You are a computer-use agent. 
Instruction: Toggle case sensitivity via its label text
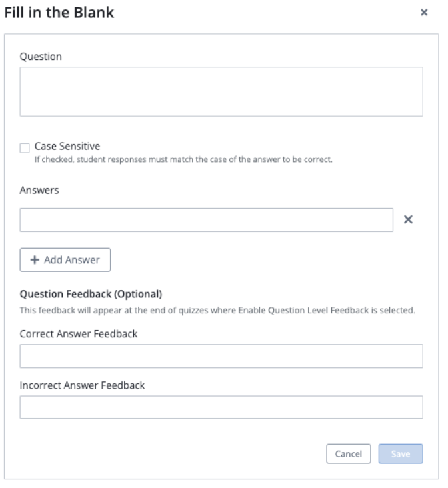tap(67, 146)
